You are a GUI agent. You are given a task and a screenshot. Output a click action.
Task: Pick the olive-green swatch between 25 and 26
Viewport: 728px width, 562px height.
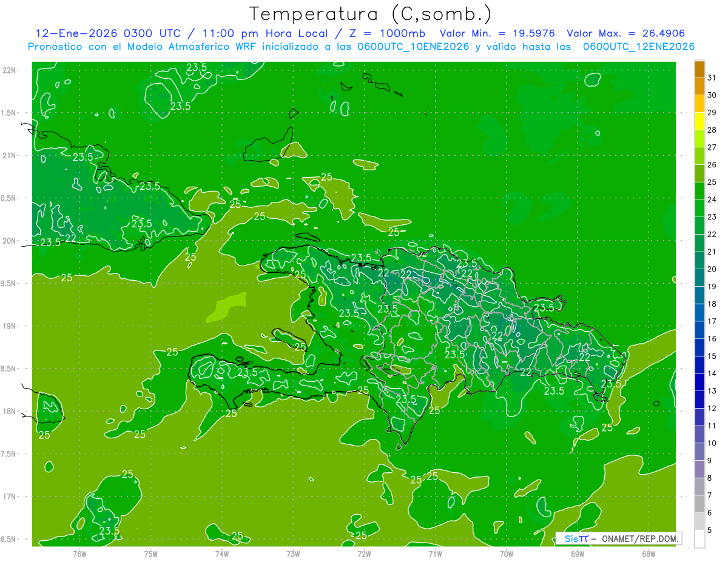[x=699, y=173]
